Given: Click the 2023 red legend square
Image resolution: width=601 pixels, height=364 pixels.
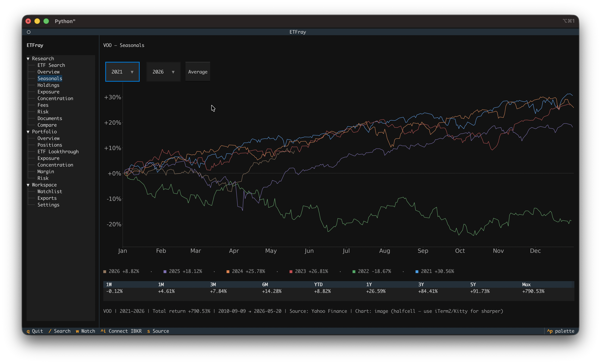Looking at the screenshot, I should tap(291, 272).
